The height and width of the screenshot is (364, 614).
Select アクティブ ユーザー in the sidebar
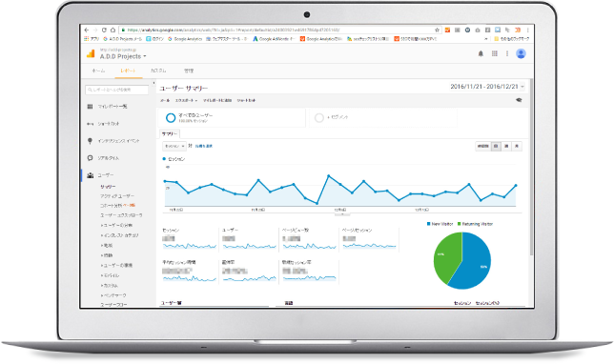(x=117, y=196)
